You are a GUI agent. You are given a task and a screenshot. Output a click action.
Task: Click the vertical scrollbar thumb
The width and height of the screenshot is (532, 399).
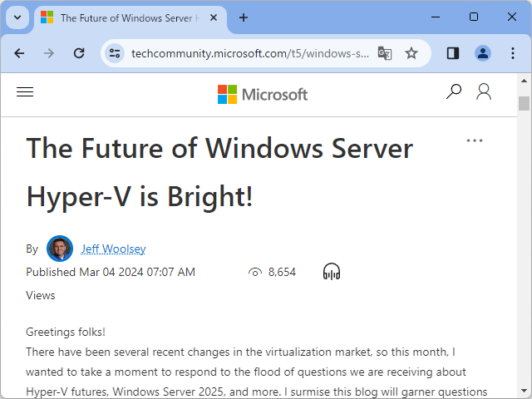pos(524,103)
